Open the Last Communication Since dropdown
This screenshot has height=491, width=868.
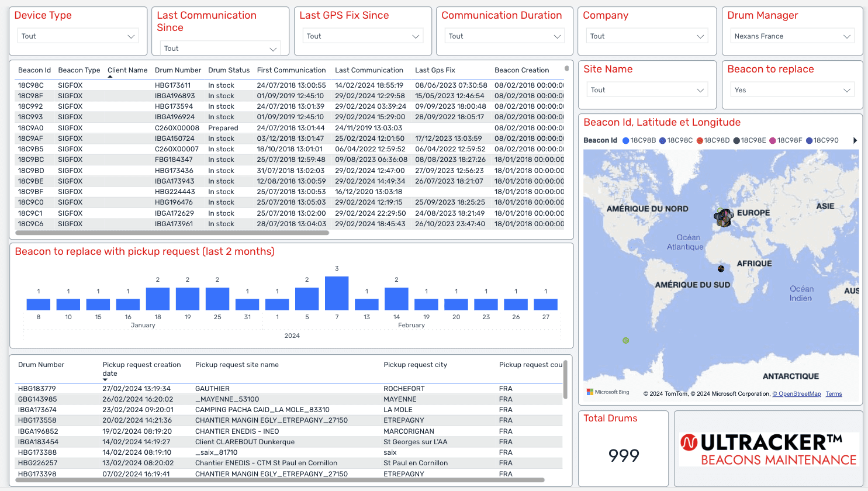(220, 49)
